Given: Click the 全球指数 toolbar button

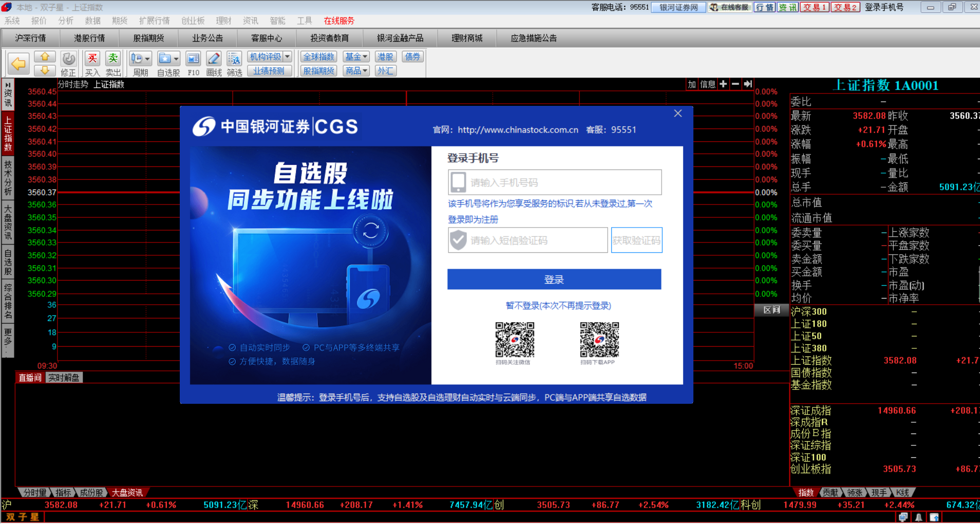Looking at the screenshot, I should (x=318, y=57).
